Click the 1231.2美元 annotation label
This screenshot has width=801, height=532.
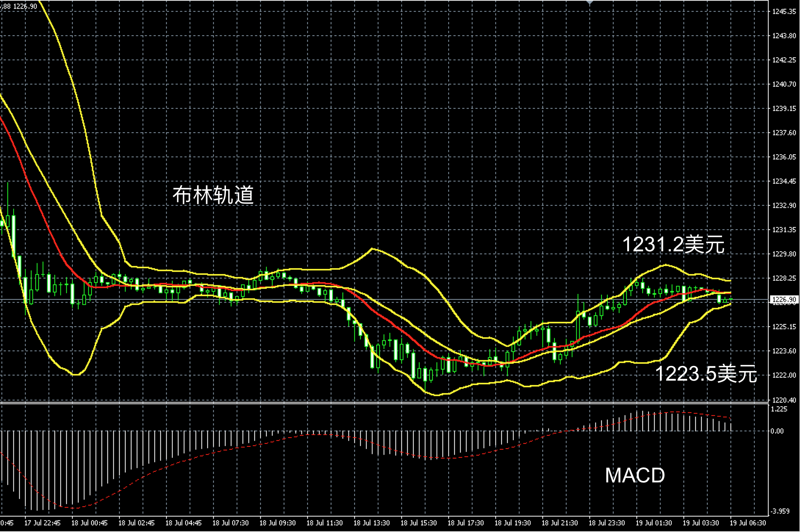coord(673,245)
